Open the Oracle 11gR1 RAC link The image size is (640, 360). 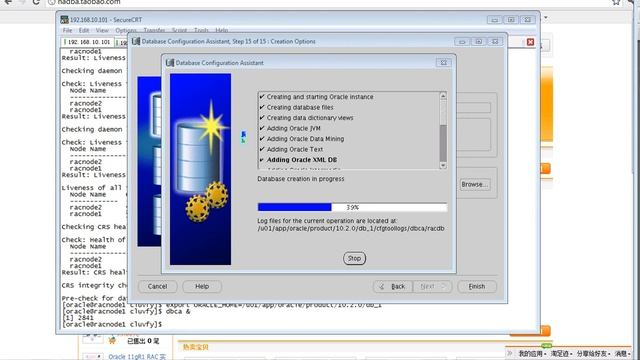(x=137, y=357)
